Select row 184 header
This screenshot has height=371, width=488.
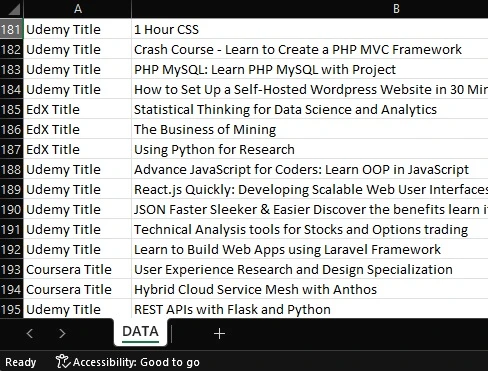(11, 89)
